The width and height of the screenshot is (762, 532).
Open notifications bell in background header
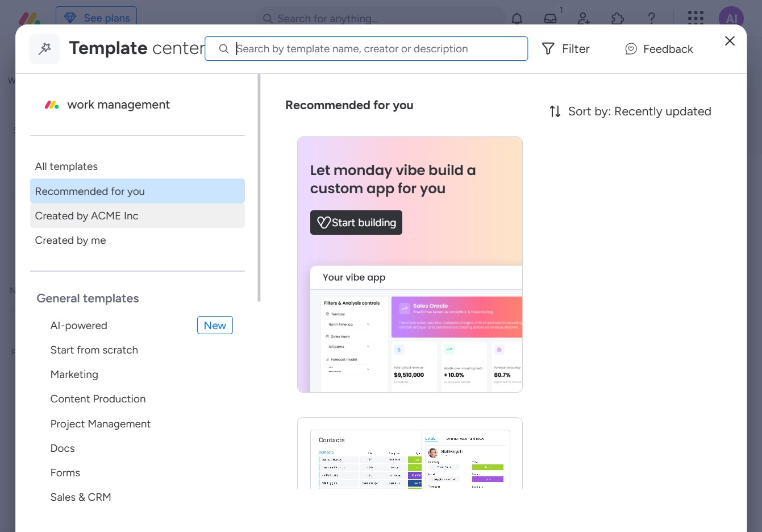[x=517, y=18]
